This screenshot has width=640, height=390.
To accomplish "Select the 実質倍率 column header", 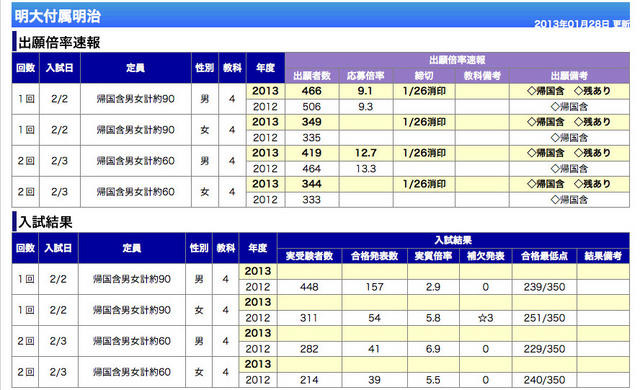I will [433, 256].
